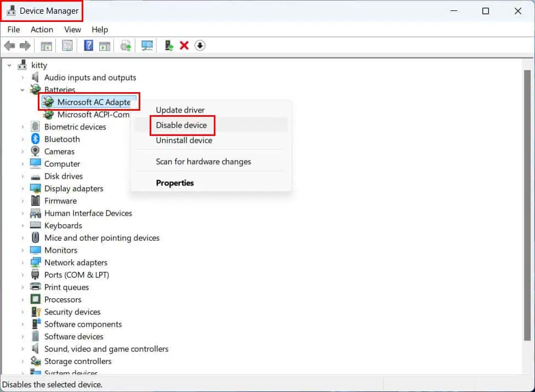The height and width of the screenshot is (392, 535).
Task: Expand the Ports (COM & LPT) category
Action: (x=22, y=275)
